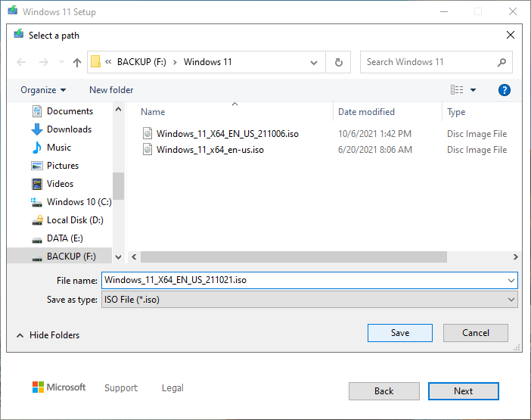Click Back in Windows 11 Setup
The height and width of the screenshot is (420, 531).
point(384,391)
